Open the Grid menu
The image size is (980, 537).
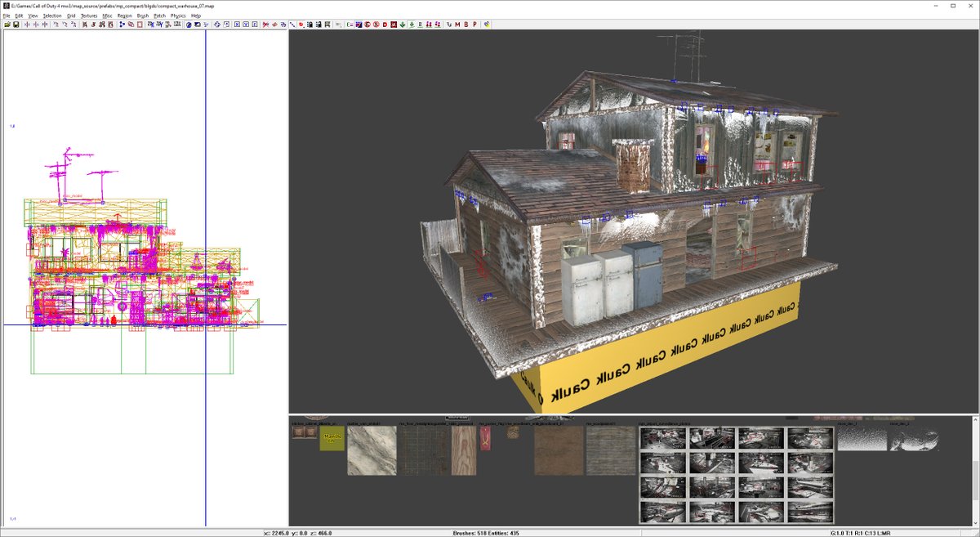pos(71,16)
